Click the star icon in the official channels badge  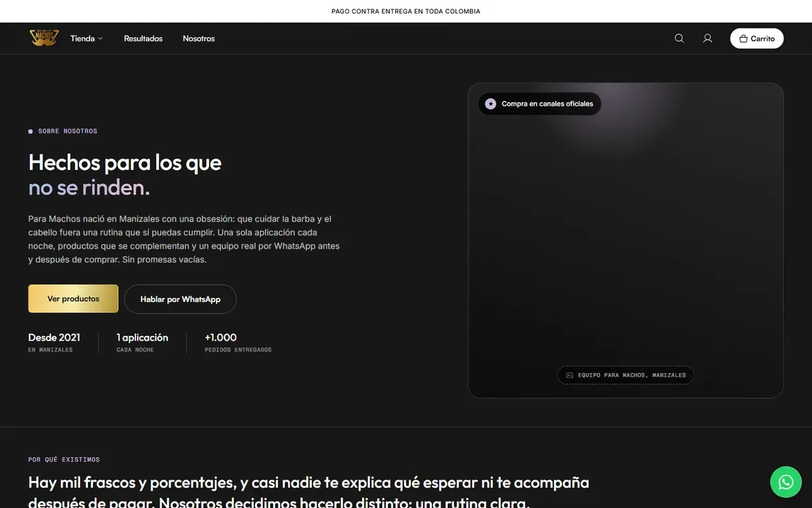pyautogui.click(x=491, y=104)
